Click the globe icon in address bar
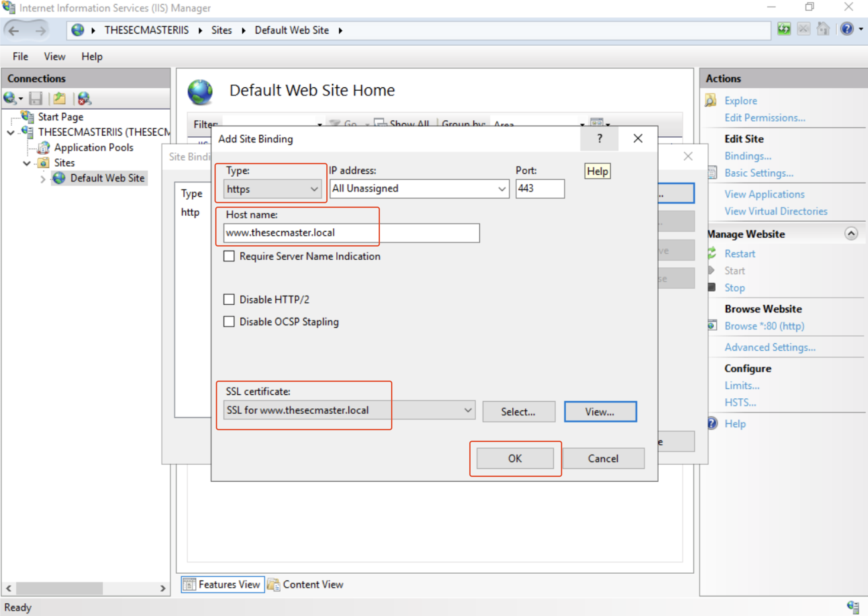Screen dimensions: 868x616 tap(78, 30)
